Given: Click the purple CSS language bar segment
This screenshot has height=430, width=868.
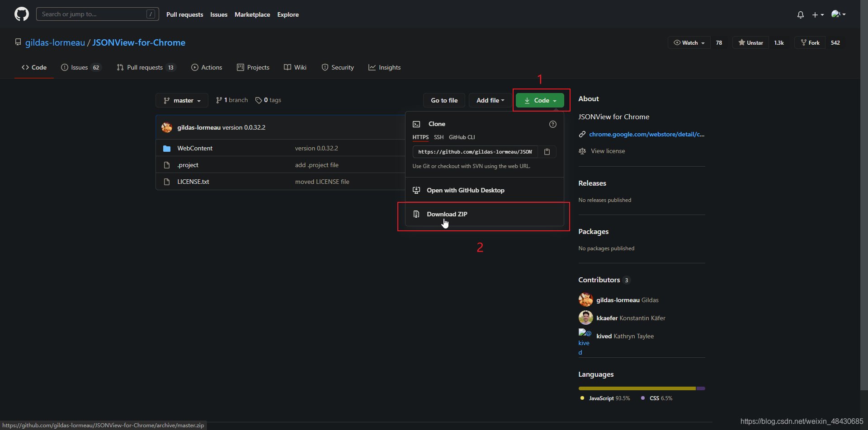Looking at the screenshot, I should pyautogui.click(x=701, y=388).
